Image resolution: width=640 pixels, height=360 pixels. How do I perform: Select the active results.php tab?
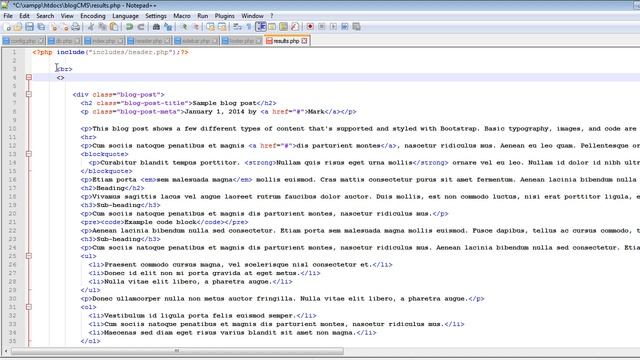(x=286, y=41)
